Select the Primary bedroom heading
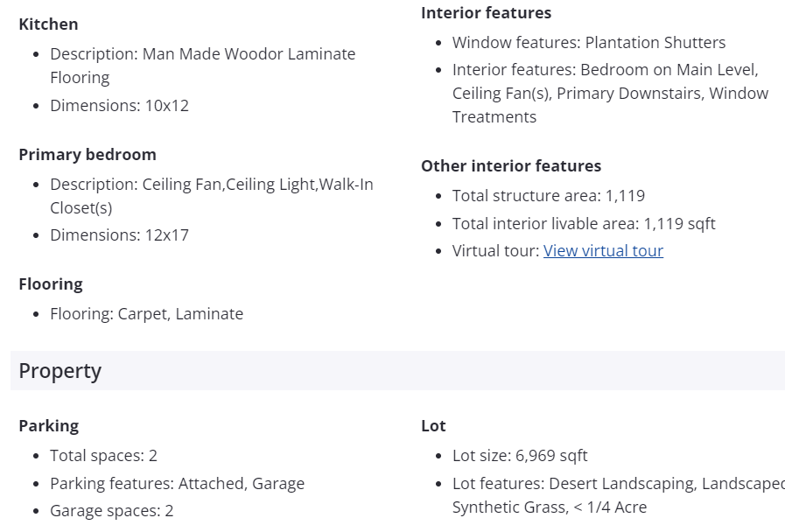The height and width of the screenshot is (532, 785). (x=88, y=155)
